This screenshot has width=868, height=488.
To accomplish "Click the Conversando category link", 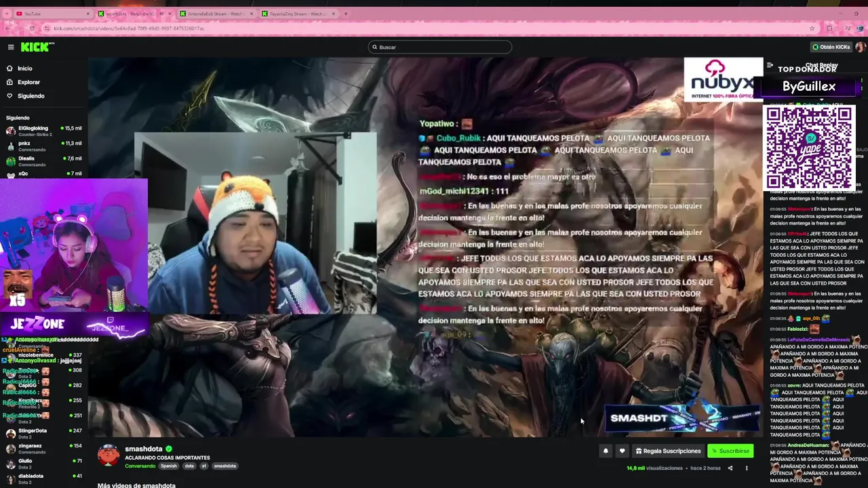I will coord(140,466).
